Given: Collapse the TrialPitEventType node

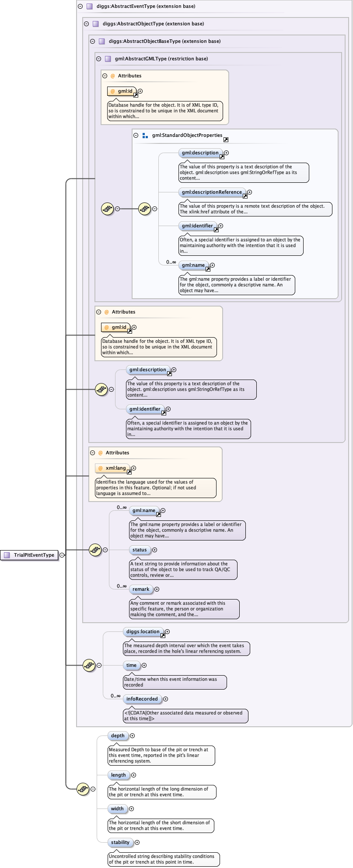Looking at the screenshot, I should pyautogui.click(x=62, y=555).
